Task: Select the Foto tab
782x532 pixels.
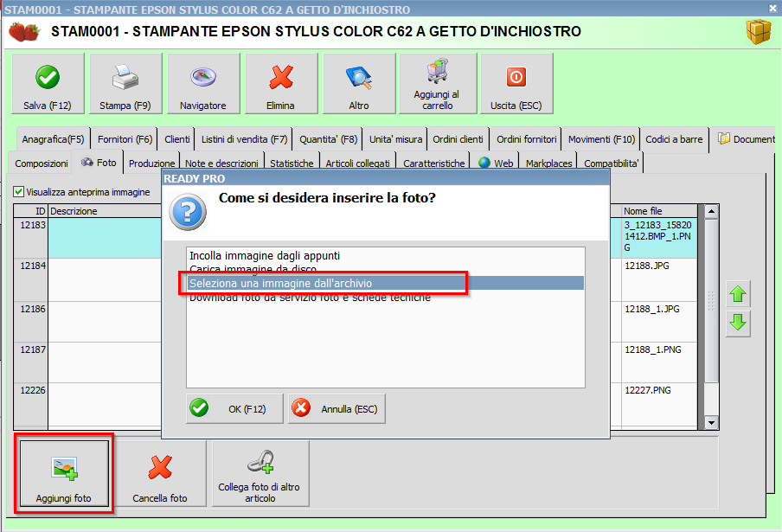Action: pos(99,162)
